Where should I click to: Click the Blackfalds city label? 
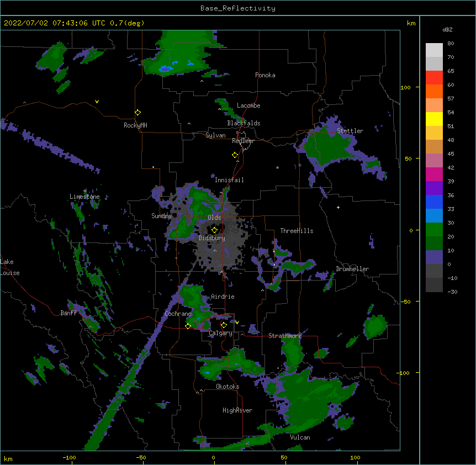244,123
